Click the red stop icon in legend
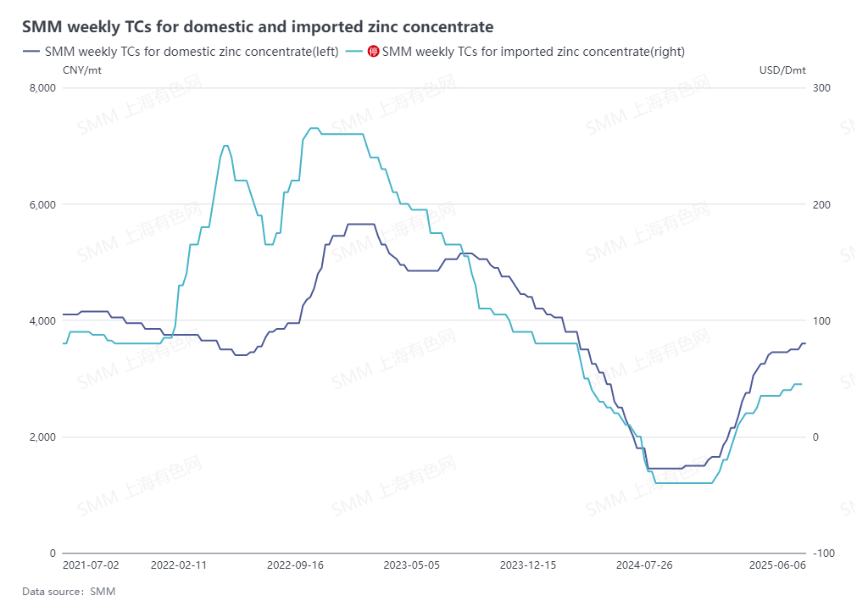 pos(374,52)
